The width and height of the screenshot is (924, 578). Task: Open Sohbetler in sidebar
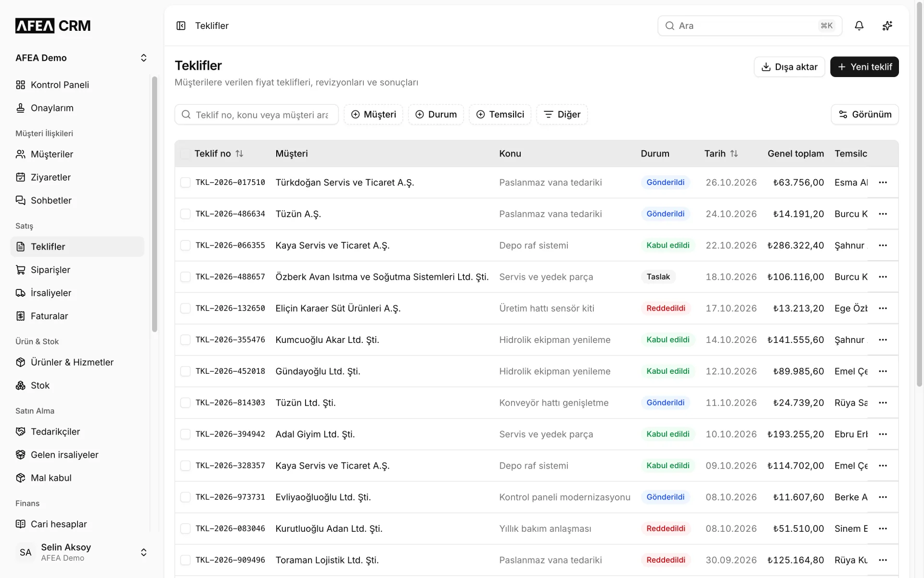tap(77, 200)
